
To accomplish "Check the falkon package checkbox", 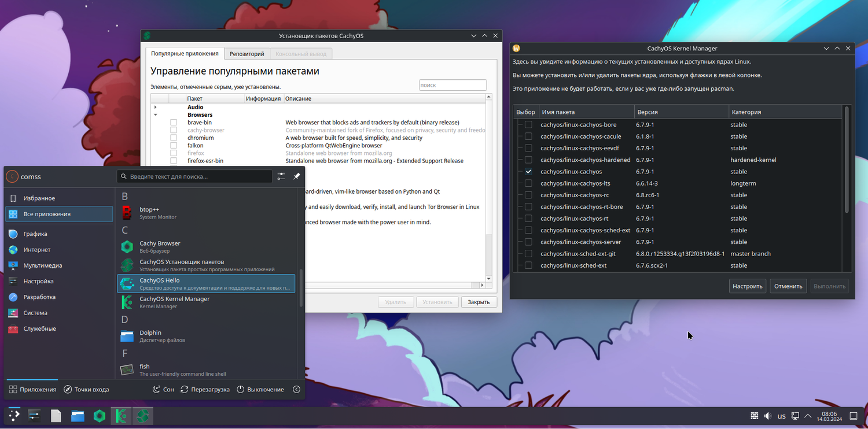I will [174, 146].
